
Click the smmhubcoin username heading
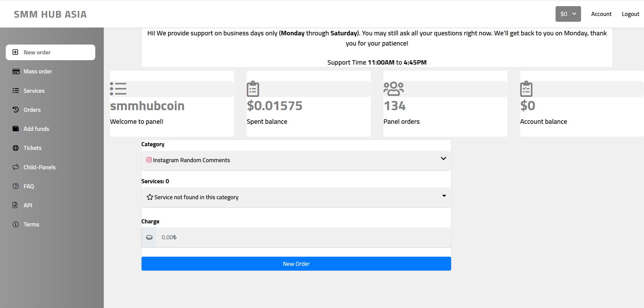click(147, 106)
